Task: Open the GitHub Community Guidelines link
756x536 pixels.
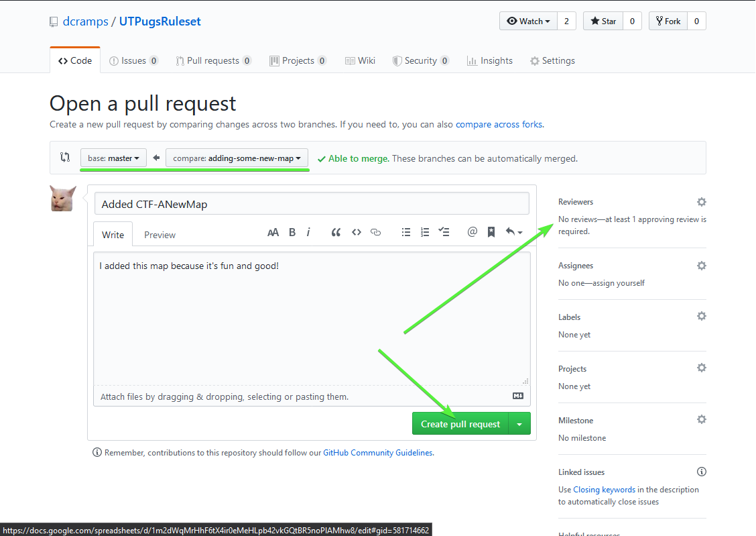Action: point(378,453)
